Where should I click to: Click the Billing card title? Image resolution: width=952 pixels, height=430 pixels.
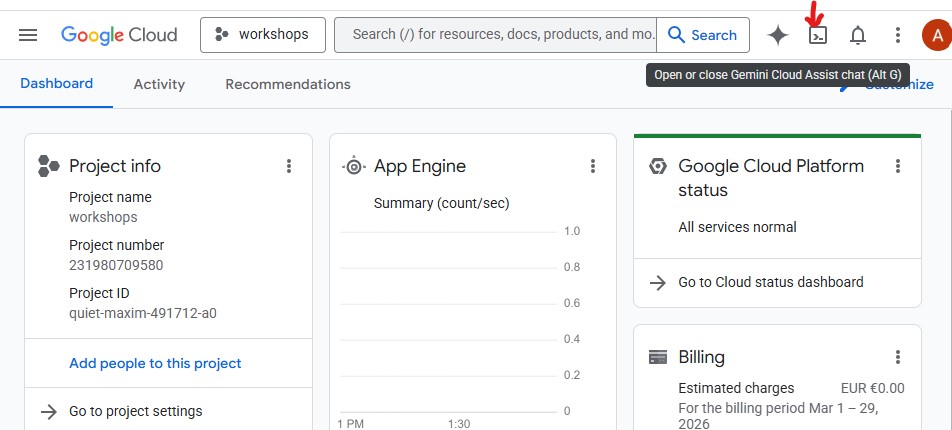tap(701, 357)
